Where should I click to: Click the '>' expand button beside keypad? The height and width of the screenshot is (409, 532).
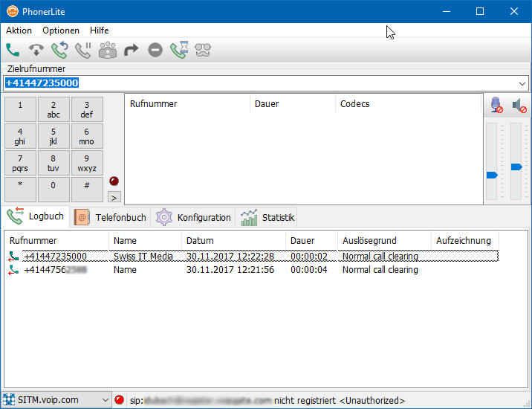point(114,197)
